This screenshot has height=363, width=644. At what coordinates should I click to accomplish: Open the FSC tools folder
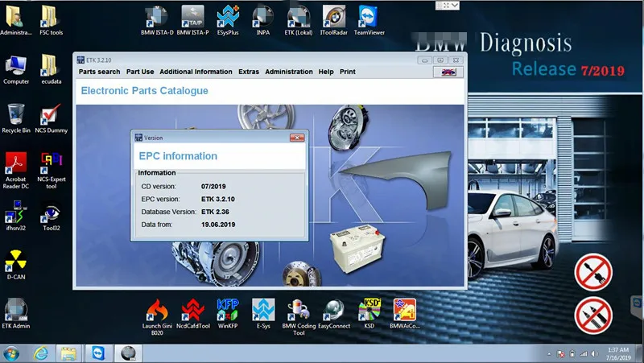click(x=51, y=19)
